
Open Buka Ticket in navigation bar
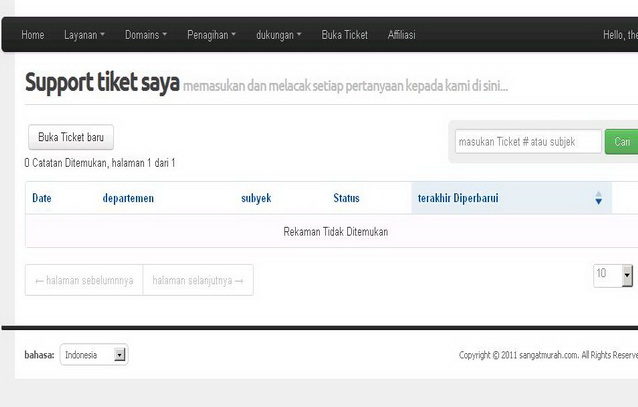point(345,35)
